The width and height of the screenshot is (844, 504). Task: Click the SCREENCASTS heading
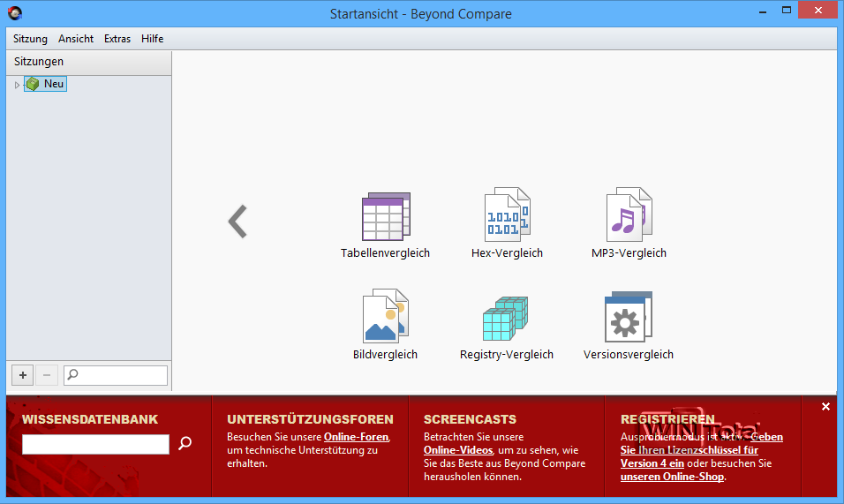click(470, 419)
